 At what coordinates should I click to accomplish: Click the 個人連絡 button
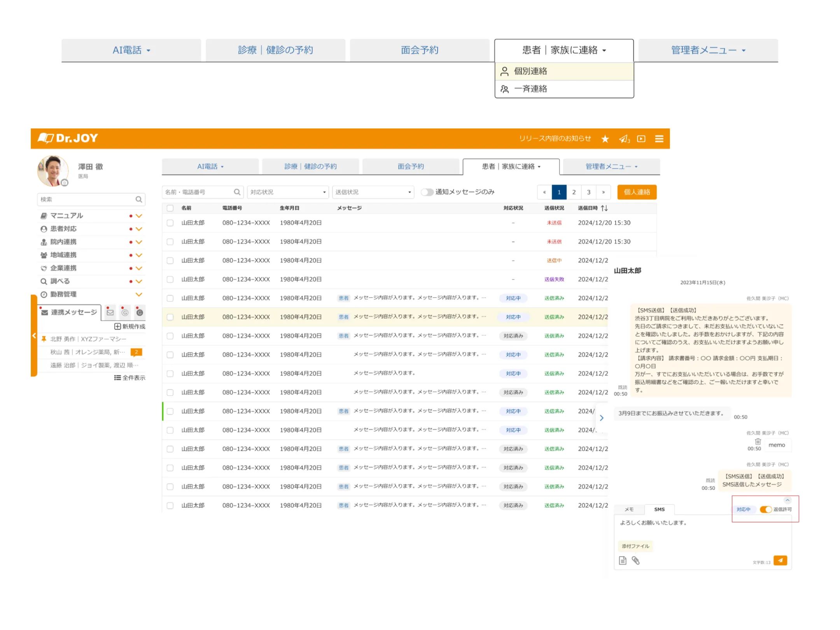click(637, 192)
